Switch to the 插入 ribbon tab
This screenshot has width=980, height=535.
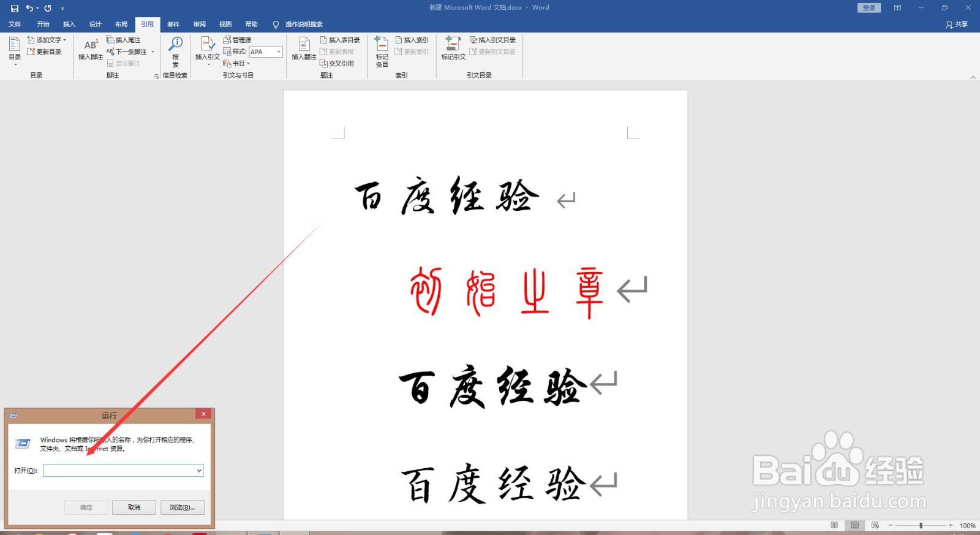(69, 25)
